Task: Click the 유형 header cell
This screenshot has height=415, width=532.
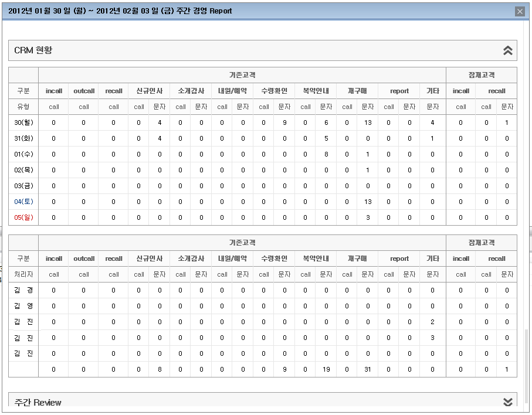Action: (23, 107)
